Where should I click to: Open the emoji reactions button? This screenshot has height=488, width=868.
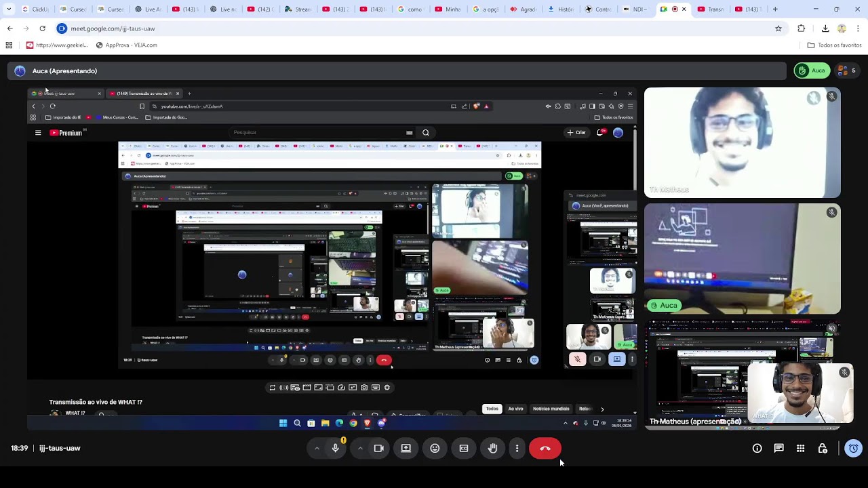[435, 448]
